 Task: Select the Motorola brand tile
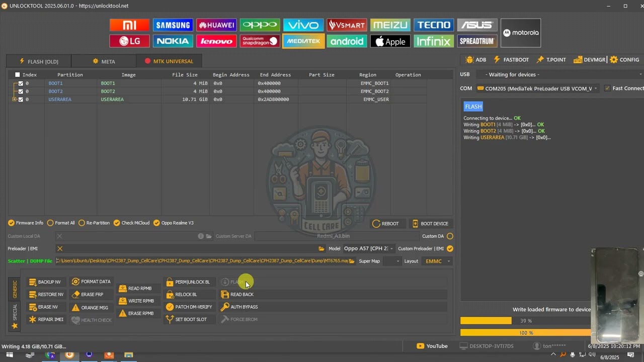click(x=521, y=33)
